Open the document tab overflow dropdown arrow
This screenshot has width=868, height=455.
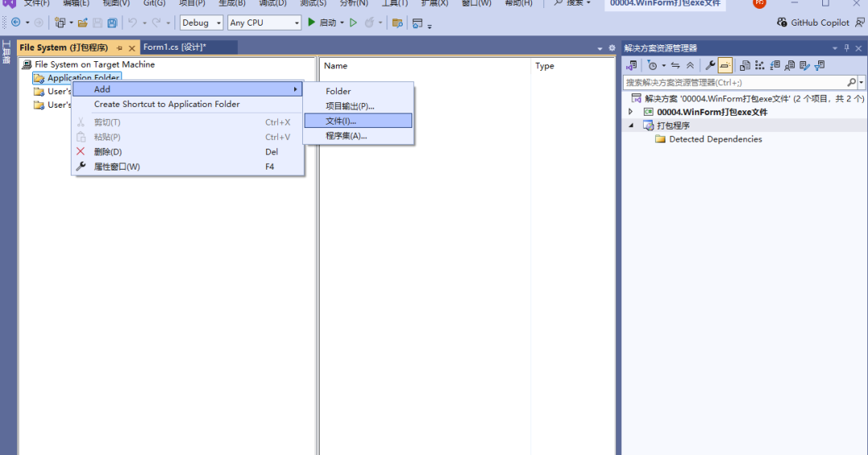pos(600,49)
